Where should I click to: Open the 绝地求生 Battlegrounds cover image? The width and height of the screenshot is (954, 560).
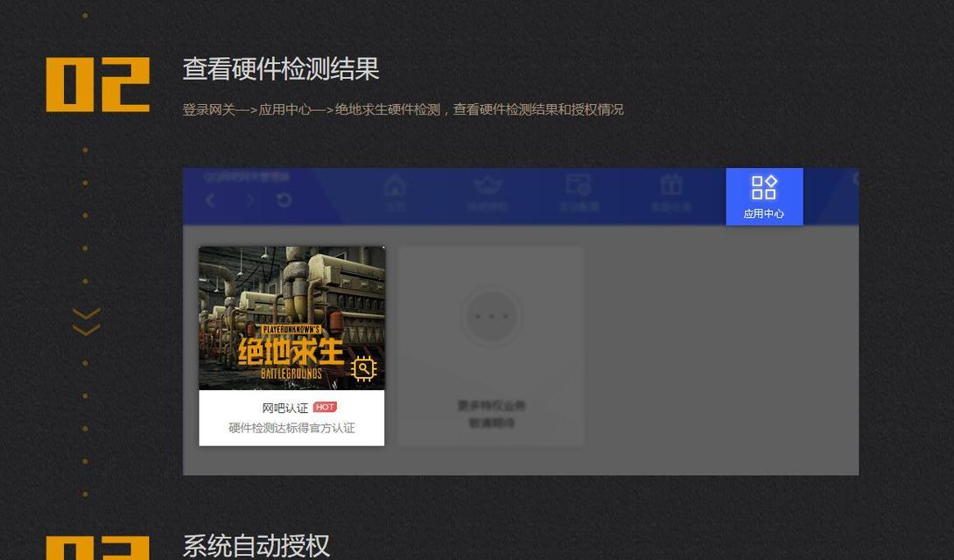coord(292,318)
